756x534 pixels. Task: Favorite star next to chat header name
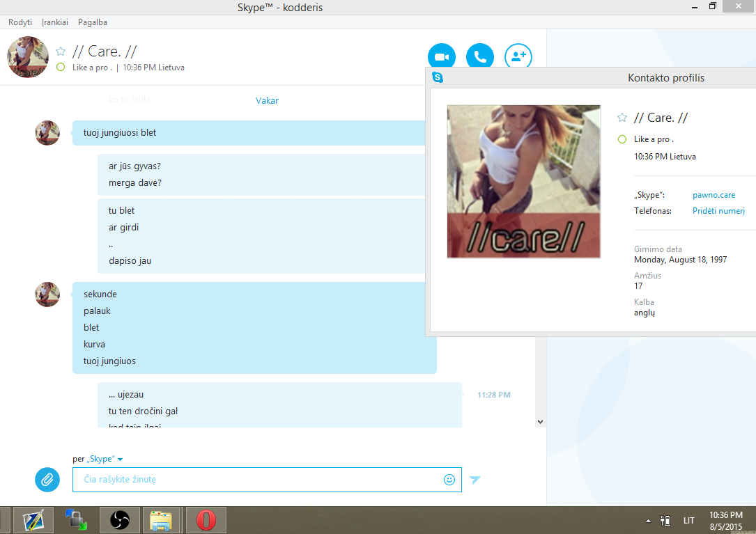pyautogui.click(x=61, y=51)
